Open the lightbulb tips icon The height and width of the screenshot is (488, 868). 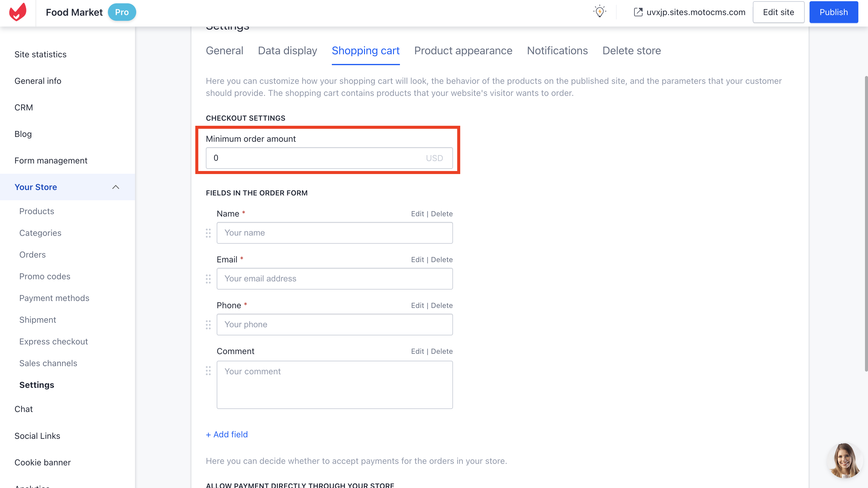pyautogui.click(x=599, y=12)
